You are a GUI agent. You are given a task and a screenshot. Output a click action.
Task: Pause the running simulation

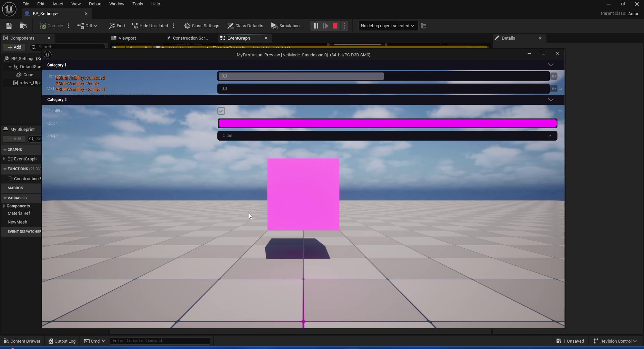tap(316, 26)
